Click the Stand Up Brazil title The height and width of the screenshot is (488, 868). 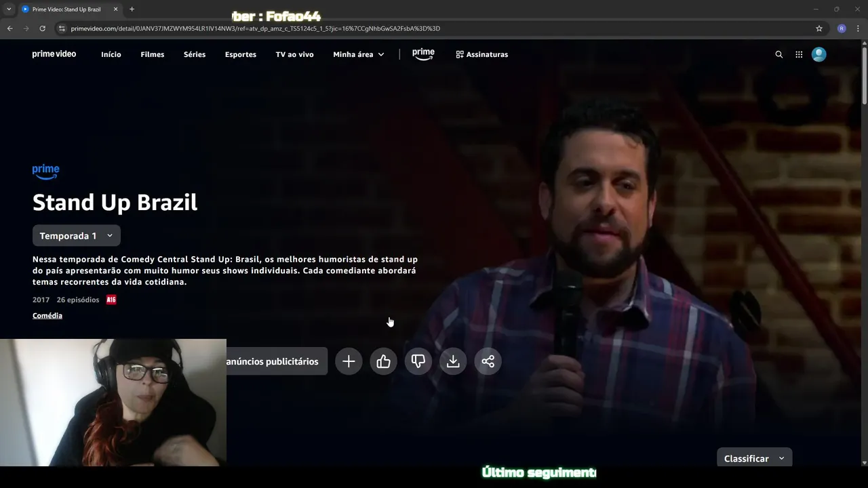[115, 202]
